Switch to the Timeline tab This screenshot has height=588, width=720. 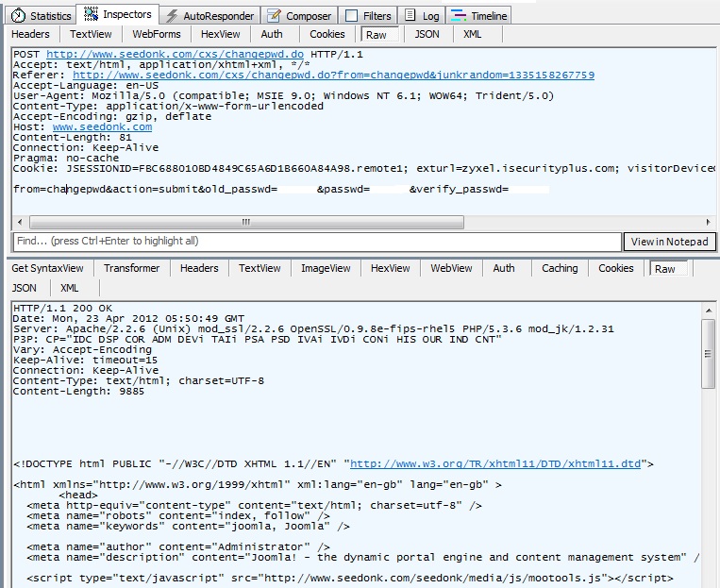478,16
